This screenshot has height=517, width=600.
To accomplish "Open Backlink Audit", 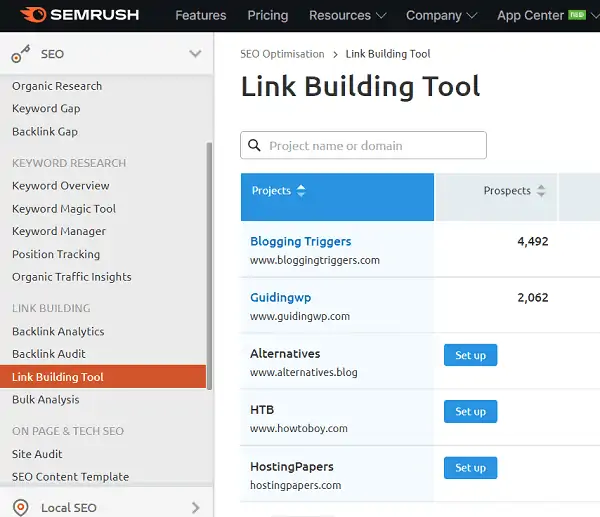I will point(49,354).
